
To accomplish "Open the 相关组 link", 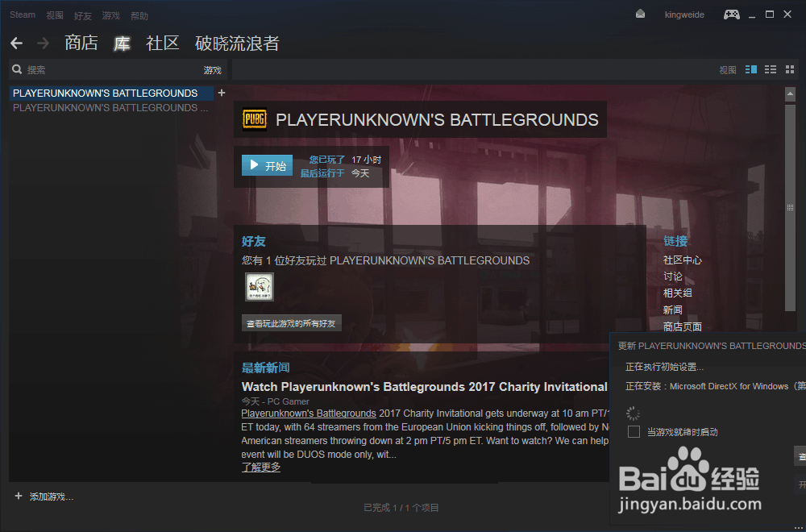I will [x=678, y=293].
